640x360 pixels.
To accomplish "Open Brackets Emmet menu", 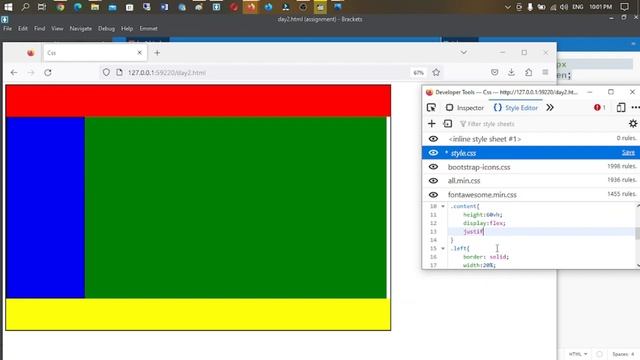I will tap(149, 29).
